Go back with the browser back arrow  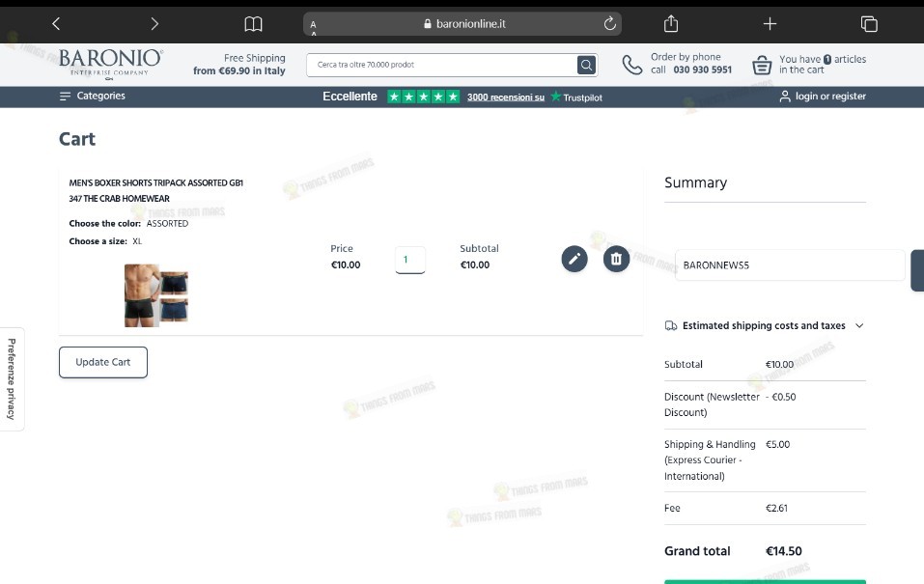[56, 23]
